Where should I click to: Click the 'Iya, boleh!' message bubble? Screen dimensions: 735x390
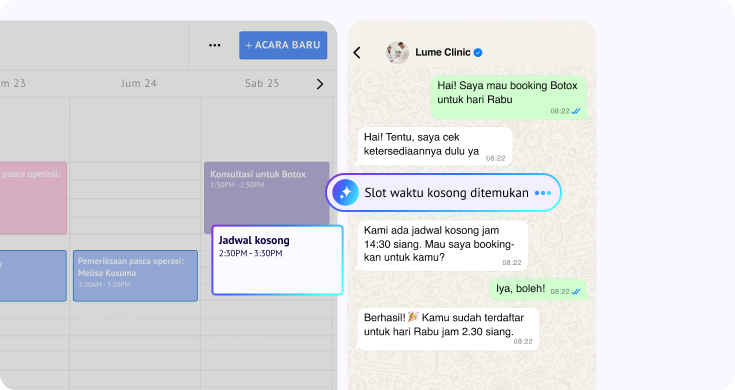click(x=538, y=289)
